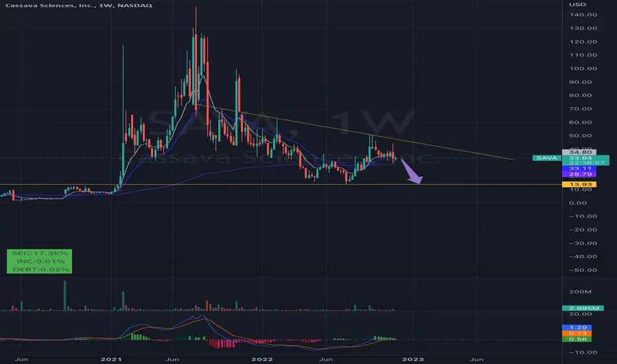This screenshot has width=617, height=364.
Task: Click the 100.00 price axis label
Action: click(583, 68)
